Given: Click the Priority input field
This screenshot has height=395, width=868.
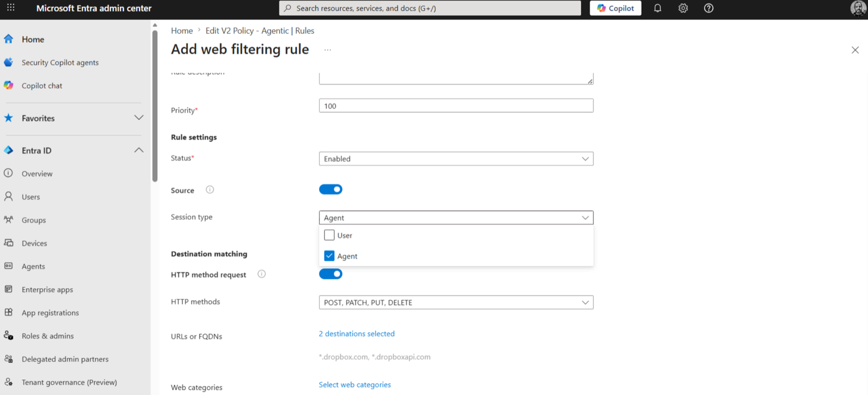Looking at the screenshot, I should tap(456, 106).
